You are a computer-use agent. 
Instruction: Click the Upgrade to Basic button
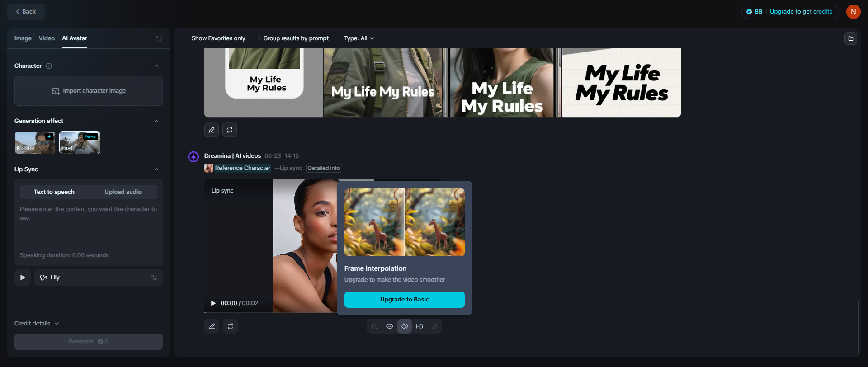point(405,300)
